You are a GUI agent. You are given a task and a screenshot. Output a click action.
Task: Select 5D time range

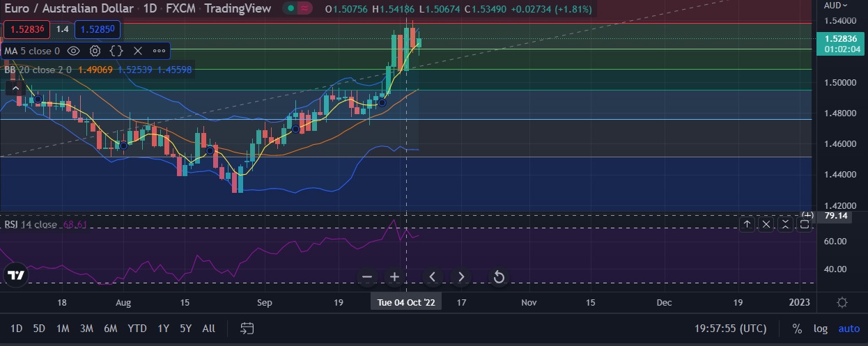coord(39,328)
